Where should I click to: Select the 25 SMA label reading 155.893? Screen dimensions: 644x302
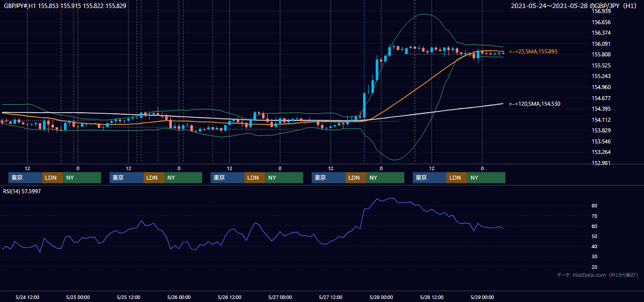pyautogui.click(x=533, y=51)
